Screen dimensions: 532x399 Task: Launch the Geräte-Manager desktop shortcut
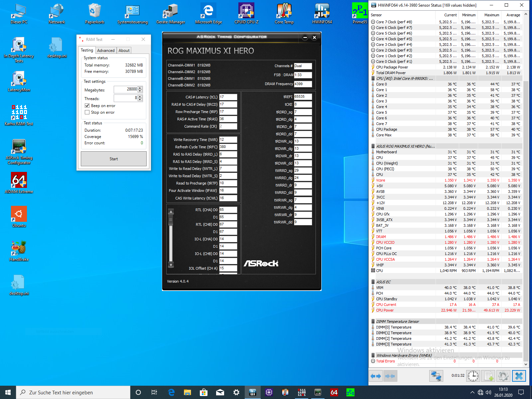click(x=170, y=14)
